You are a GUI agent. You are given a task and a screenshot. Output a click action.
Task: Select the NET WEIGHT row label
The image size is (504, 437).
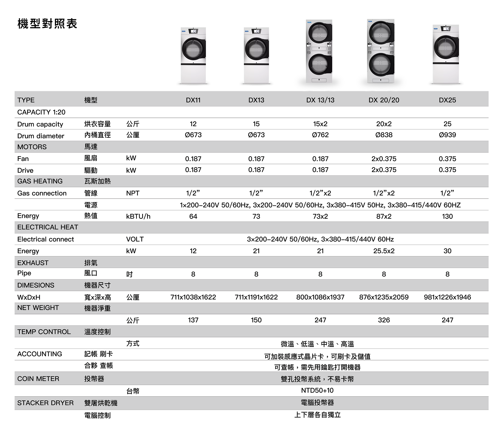click(x=38, y=308)
